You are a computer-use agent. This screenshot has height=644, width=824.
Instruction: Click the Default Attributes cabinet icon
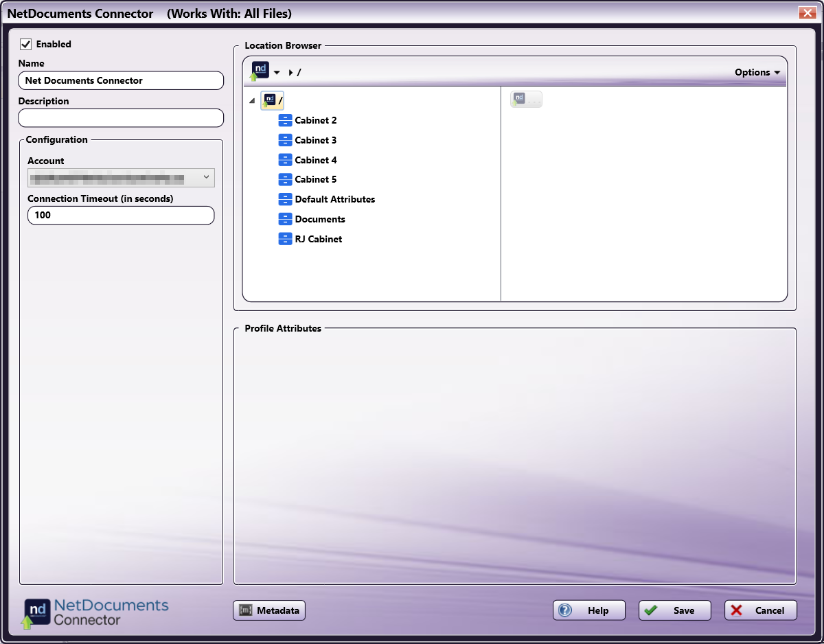coord(286,199)
